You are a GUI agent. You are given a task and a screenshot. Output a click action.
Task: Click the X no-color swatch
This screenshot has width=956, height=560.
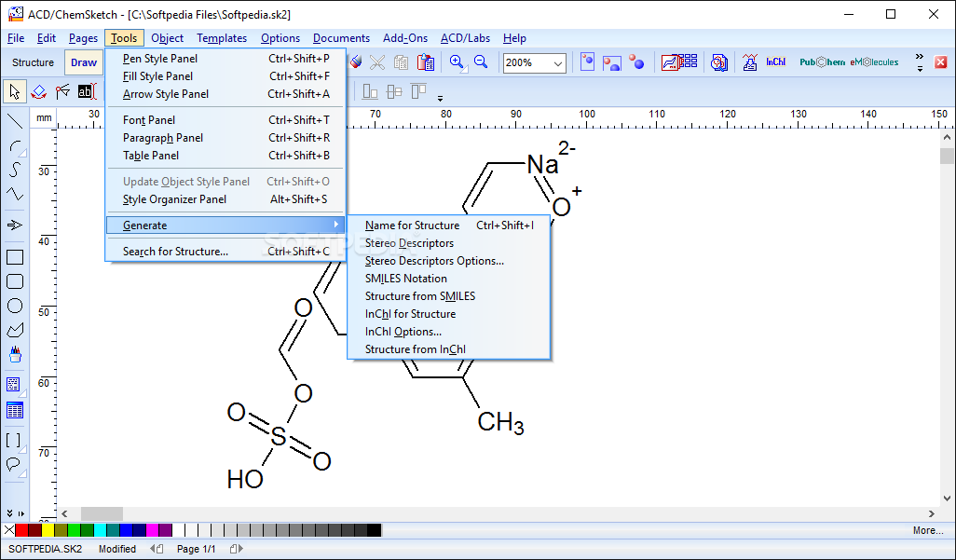(x=8, y=530)
